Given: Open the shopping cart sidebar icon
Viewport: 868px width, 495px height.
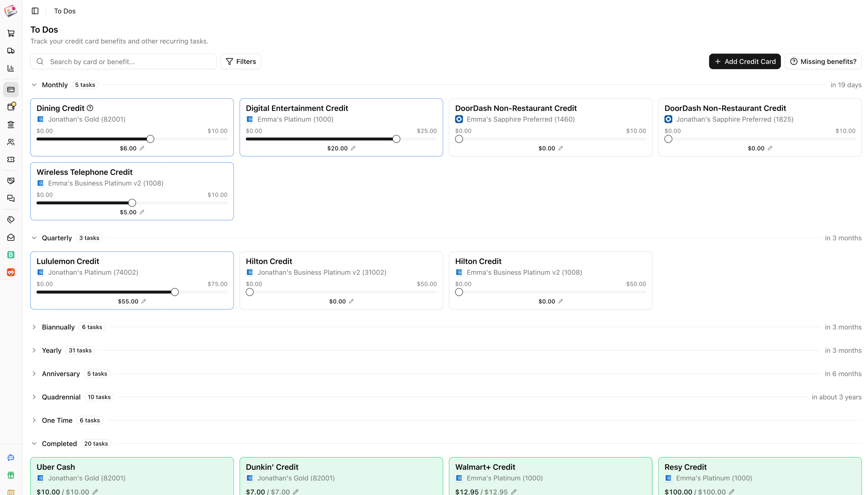Looking at the screenshot, I should (x=11, y=33).
